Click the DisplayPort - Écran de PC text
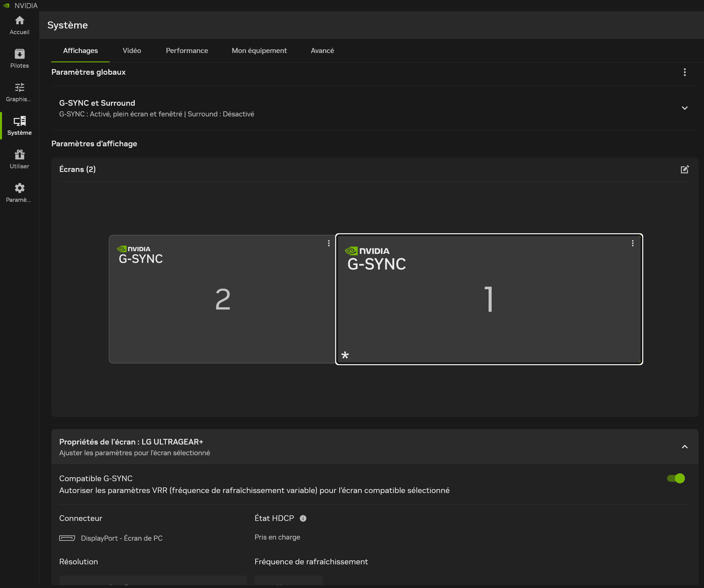This screenshot has width=704, height=588. tap(122, 538)
